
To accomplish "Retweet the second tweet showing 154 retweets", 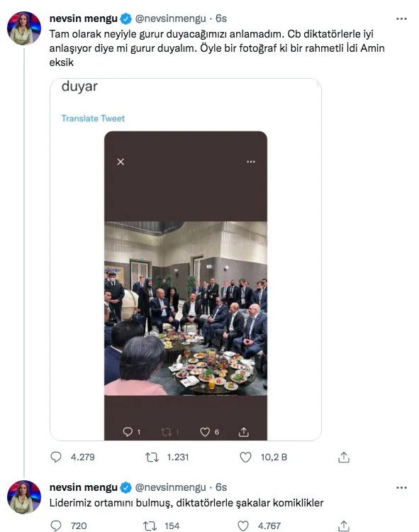I will 150,526.
